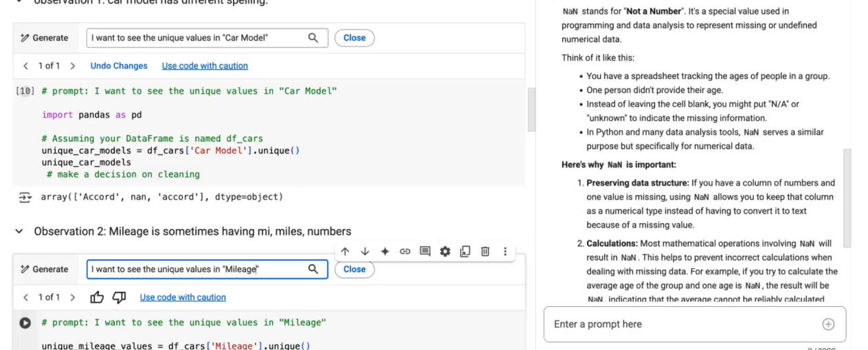Close the Car Model generate prompt bar
Image resolution: width=868 pixels, height=350 pixels.
[354, 38]
